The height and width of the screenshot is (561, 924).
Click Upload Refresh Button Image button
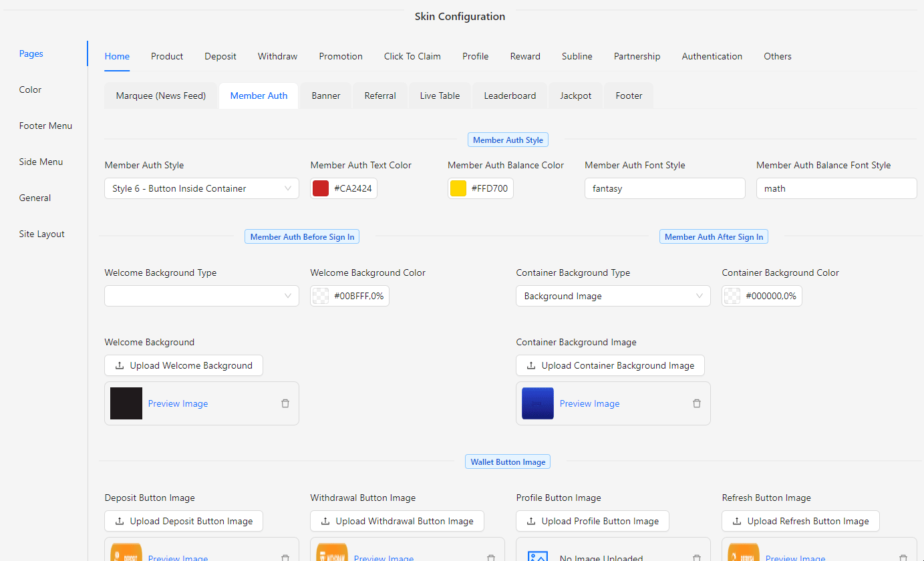pos(800,521)
